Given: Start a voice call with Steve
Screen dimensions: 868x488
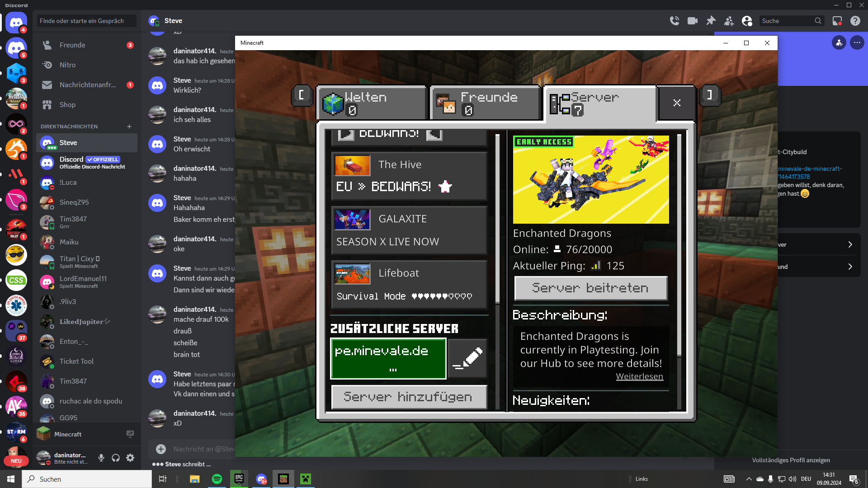Looking at the screenshot, I should pyautogui.click(x=675, y=21).
